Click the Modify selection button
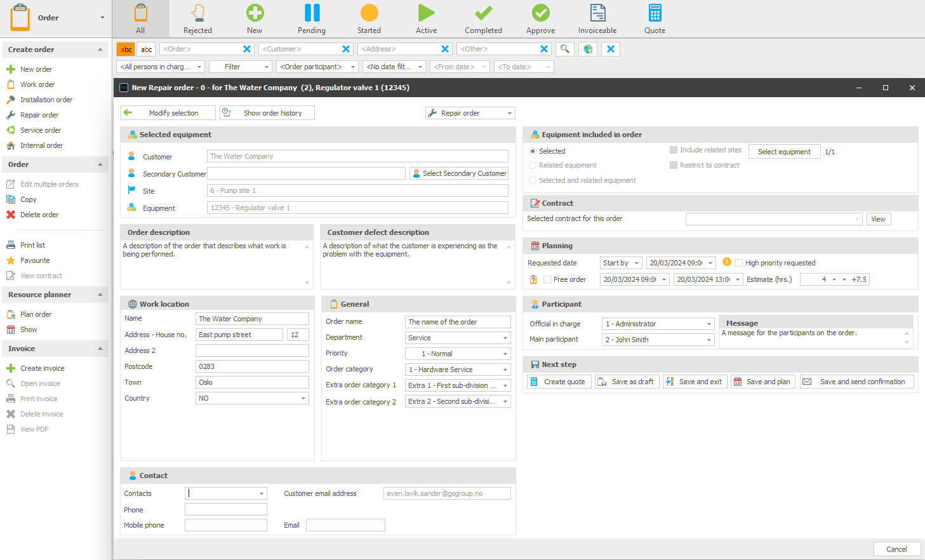This screenshot has height=560, width=925. click(x=168, y=113)
